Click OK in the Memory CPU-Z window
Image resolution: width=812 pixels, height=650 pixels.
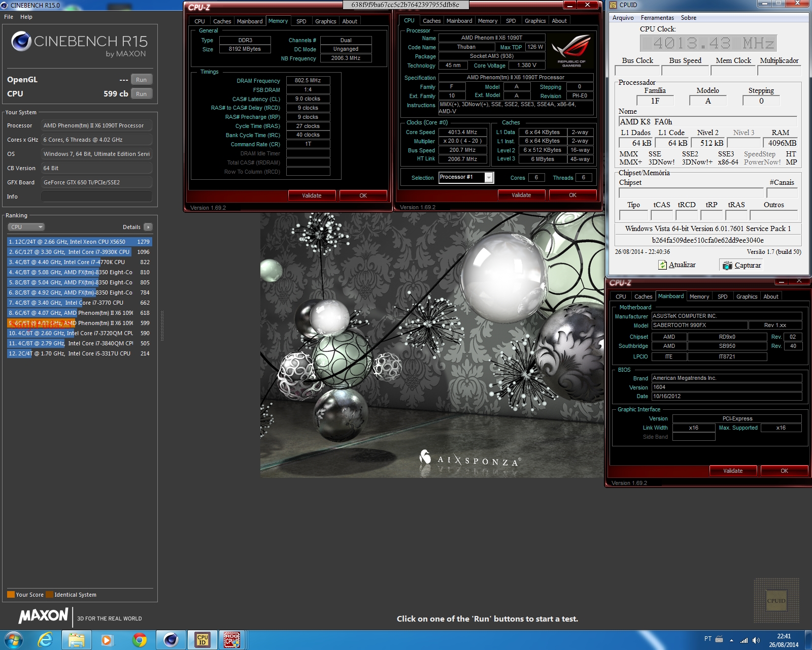point(363,196)
